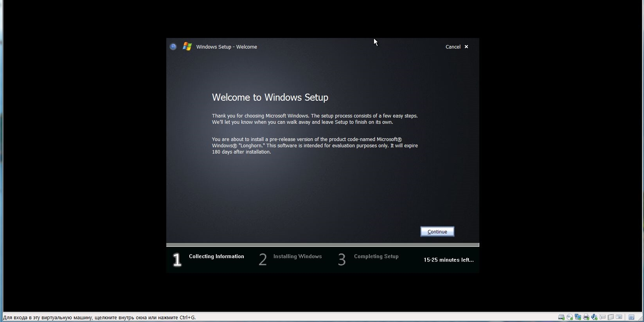Click the round blue back arrow icon

pos(173,47)
